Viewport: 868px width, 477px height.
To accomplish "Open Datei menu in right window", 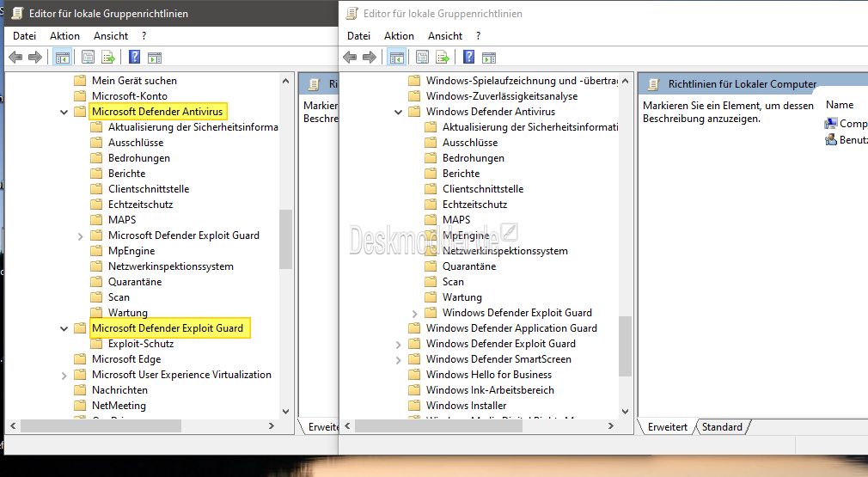I will click(358, 36).
